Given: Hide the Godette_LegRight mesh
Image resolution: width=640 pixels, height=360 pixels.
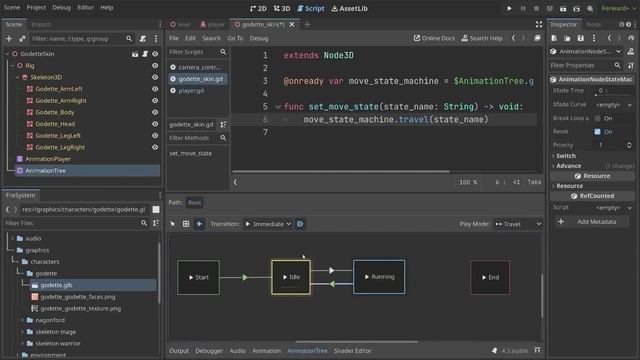Looking at the screenshot, I should pos(155,147).
